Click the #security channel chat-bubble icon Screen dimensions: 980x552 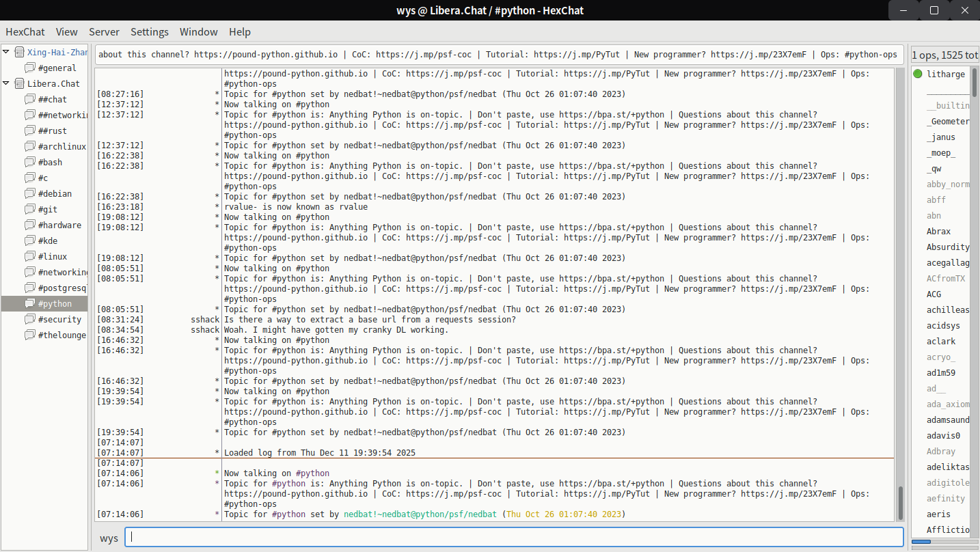[29, 319]
